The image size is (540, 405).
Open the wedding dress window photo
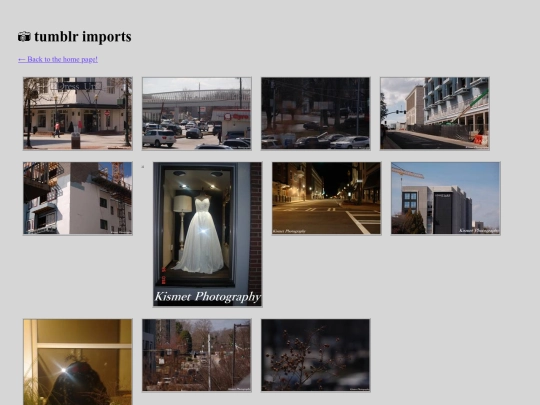[208, 234]
